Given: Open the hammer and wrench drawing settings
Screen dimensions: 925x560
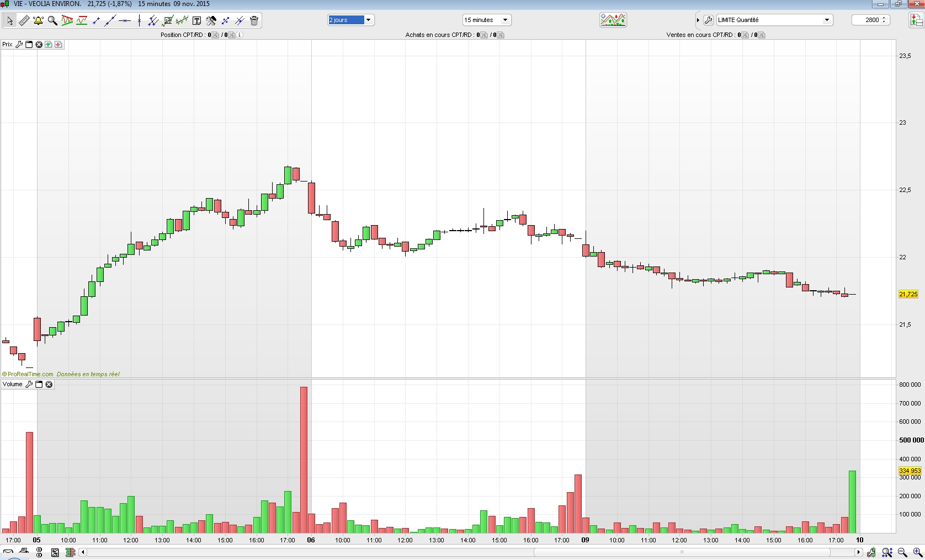Looking at the screenshot, I should tap(211, 20).
